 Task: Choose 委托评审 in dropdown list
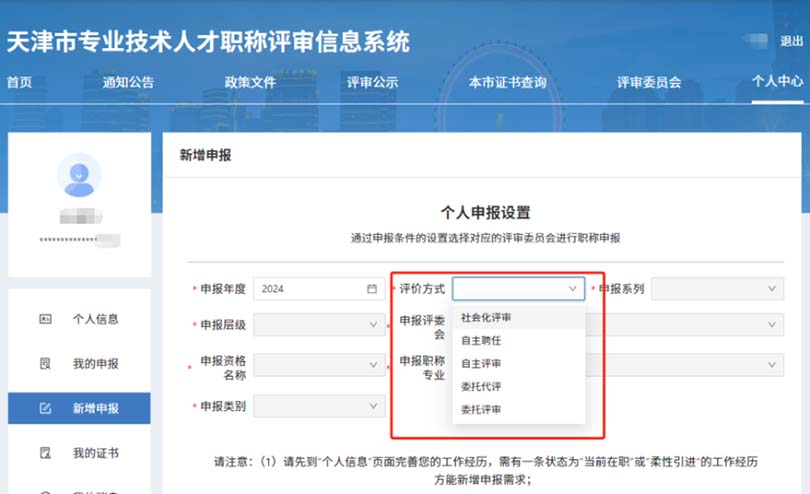pyautogui.click(x=481, y=409)
